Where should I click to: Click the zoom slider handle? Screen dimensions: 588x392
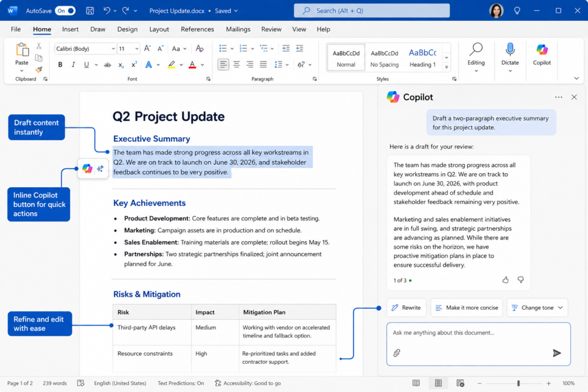519,383
